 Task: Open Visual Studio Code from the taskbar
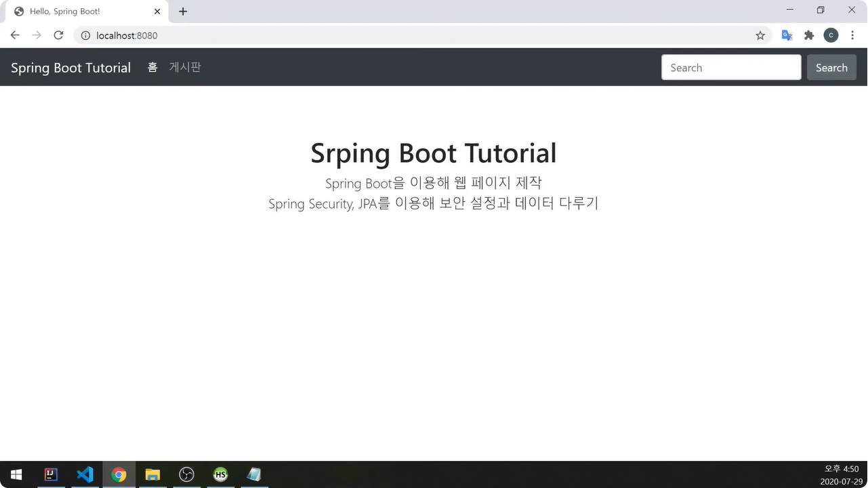click(x=85, y=474)
